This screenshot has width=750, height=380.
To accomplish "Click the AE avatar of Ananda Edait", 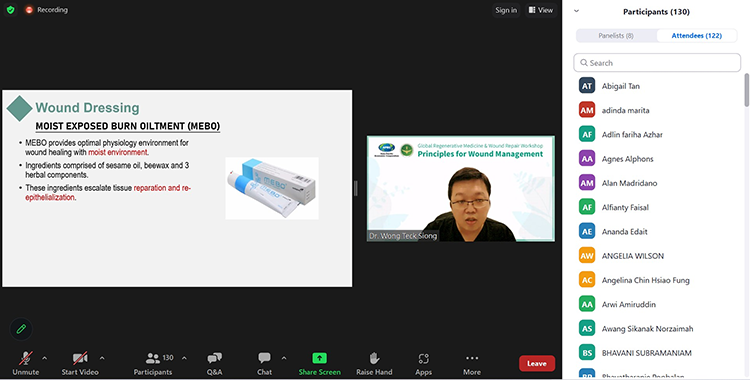I will pyautogui.click(x=587, y=231).
